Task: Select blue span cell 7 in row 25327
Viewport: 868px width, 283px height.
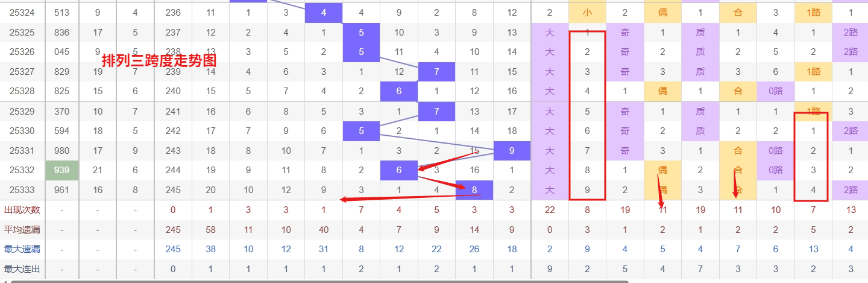Action: click(x=436, y=72)
